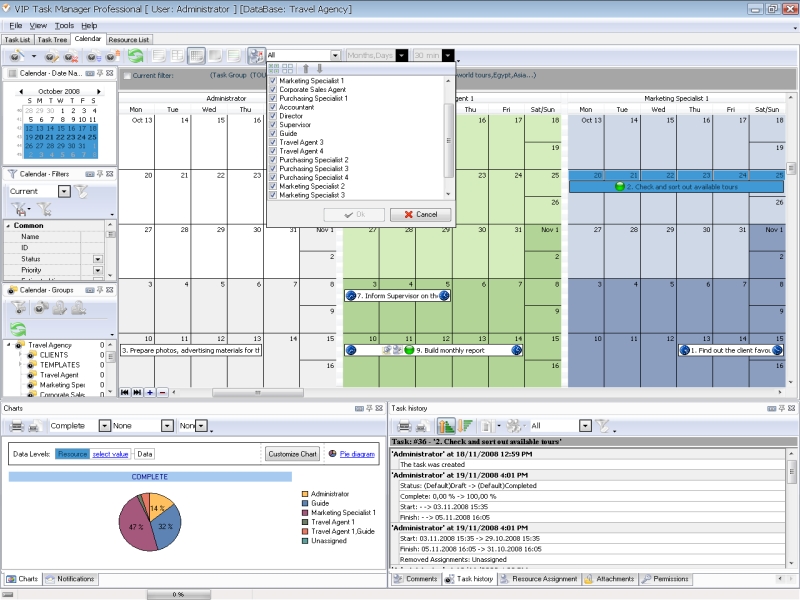800x600 pixels.
Task: Click the bar chart icon in Task history
Action: pyautogui.click(x=446, y=426)
